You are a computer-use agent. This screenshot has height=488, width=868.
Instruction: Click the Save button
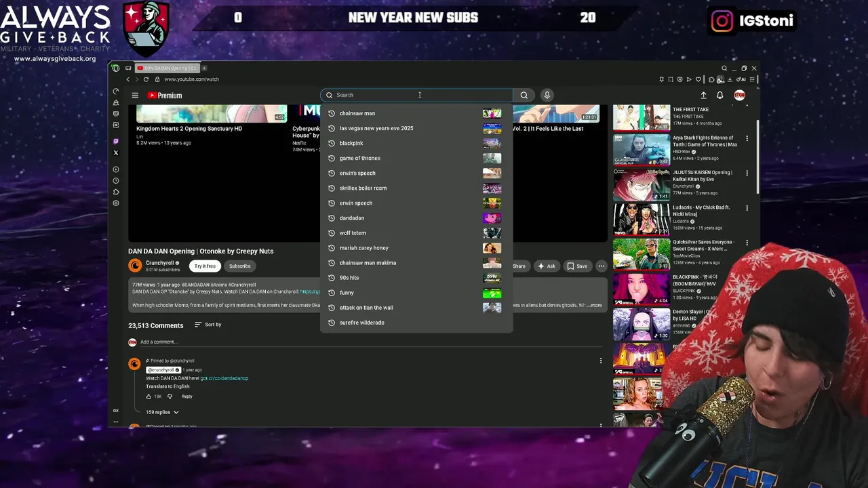click(x=577, y=266)
